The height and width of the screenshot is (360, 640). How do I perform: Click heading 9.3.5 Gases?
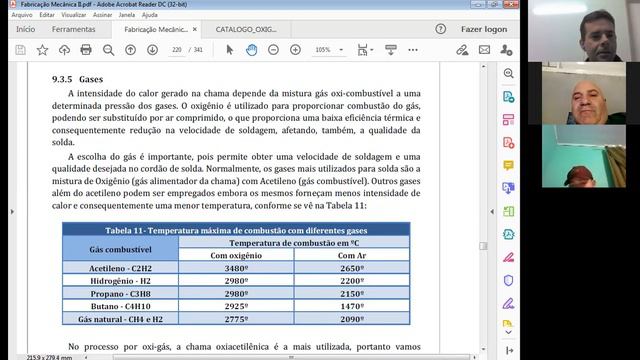coord(78,79)
